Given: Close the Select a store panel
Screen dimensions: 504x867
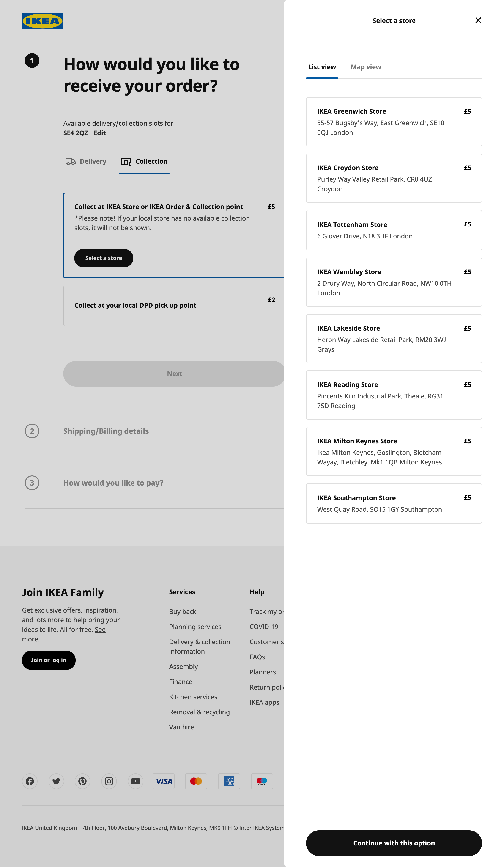Looking at the screenshot, I should pos(478,20).
